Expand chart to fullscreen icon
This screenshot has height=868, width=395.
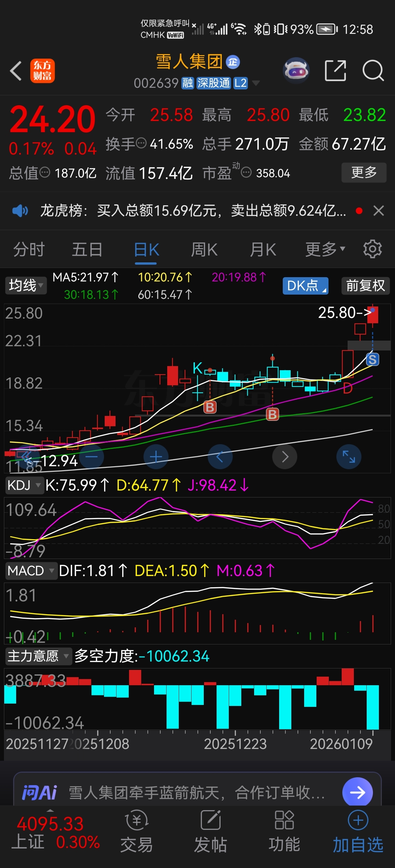[x=349, y=457]
